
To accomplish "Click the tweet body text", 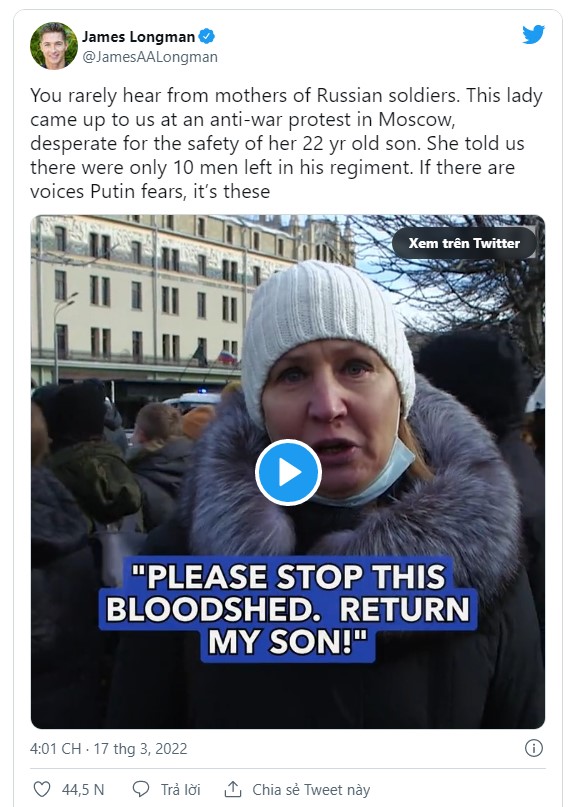I will (x=287, y=144).
